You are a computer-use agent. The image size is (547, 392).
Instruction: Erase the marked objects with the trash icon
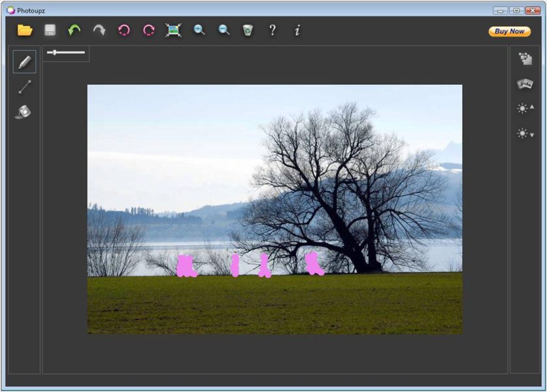(x=248, y=30)
